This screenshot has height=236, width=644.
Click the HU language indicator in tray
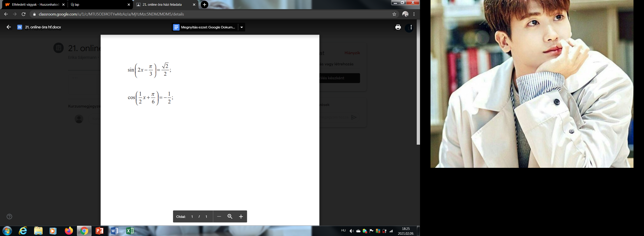point(343,231)
